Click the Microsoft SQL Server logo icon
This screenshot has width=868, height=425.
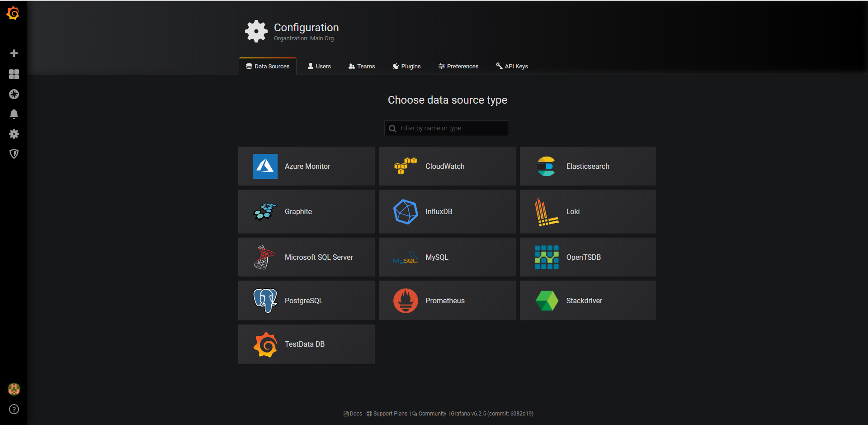tap(265, 257)
